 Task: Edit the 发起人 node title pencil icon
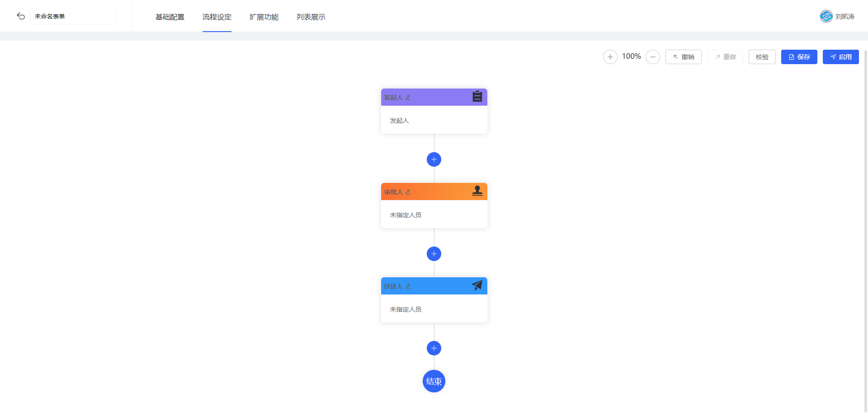point(408,98)
